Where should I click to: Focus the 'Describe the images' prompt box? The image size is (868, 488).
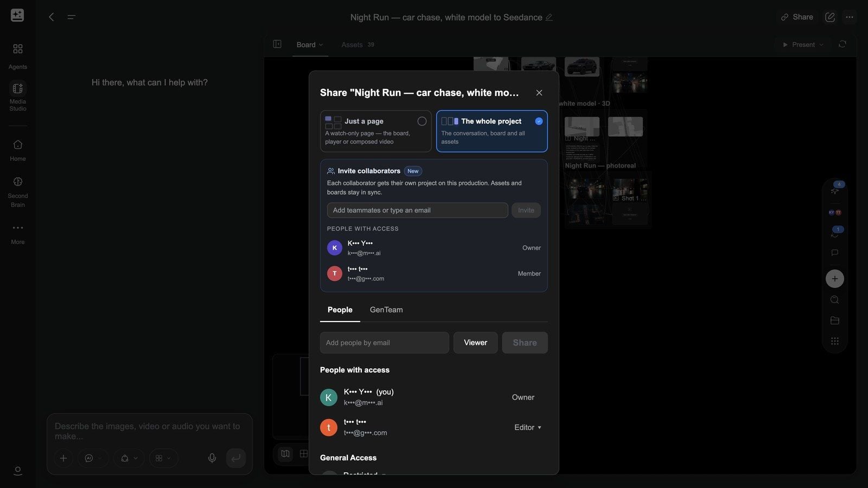149,431
